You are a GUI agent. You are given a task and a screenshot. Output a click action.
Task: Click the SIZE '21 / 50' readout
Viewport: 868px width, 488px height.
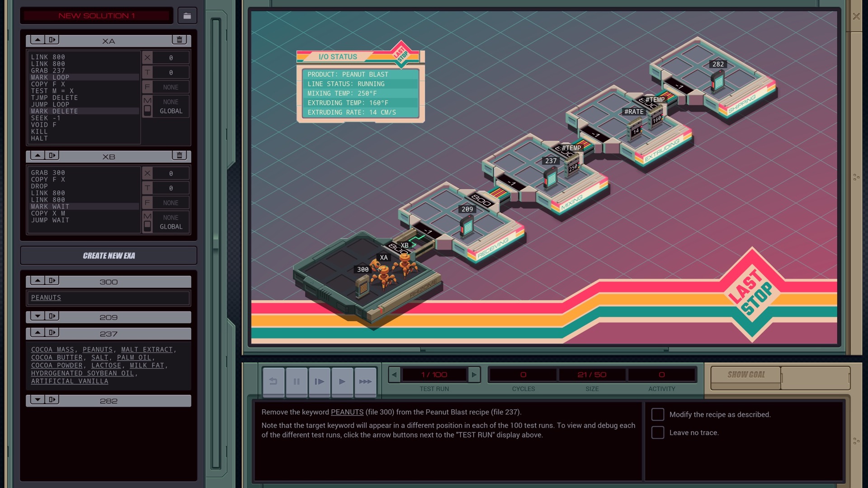[592, 375]
